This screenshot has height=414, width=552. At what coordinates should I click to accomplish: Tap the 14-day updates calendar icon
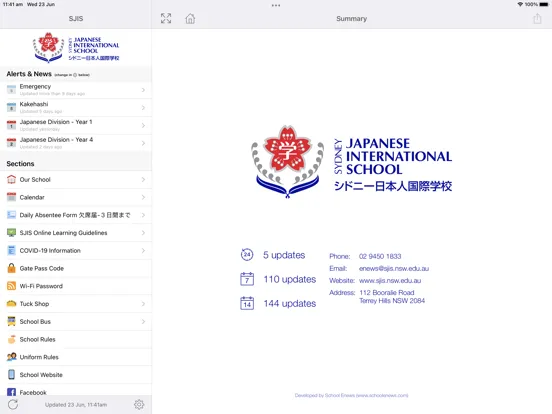click(247, 303)
